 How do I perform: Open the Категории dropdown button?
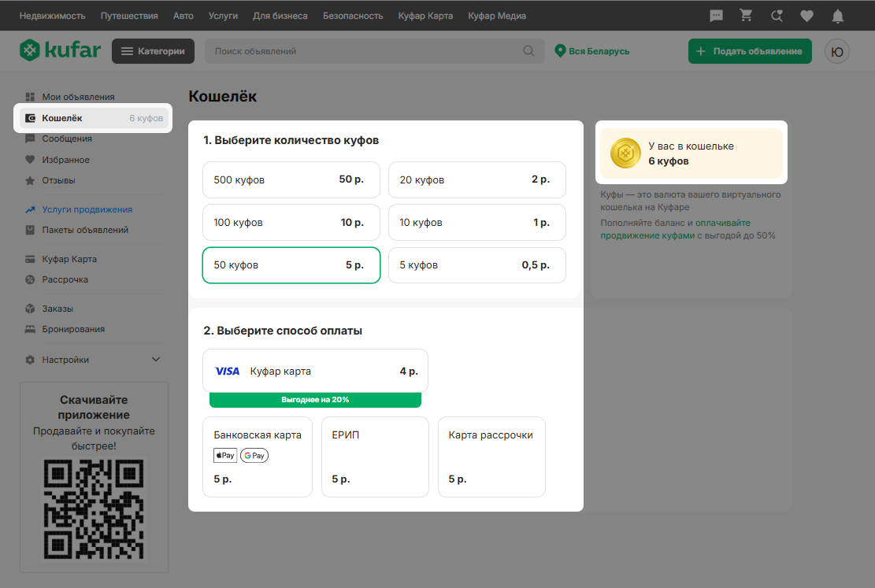click(x=153, y=50)
